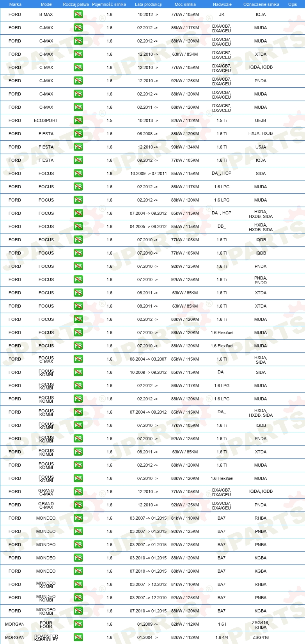Screen dimensions: 305x644
Task: Click the Marka column header
Action: point(15,4)
